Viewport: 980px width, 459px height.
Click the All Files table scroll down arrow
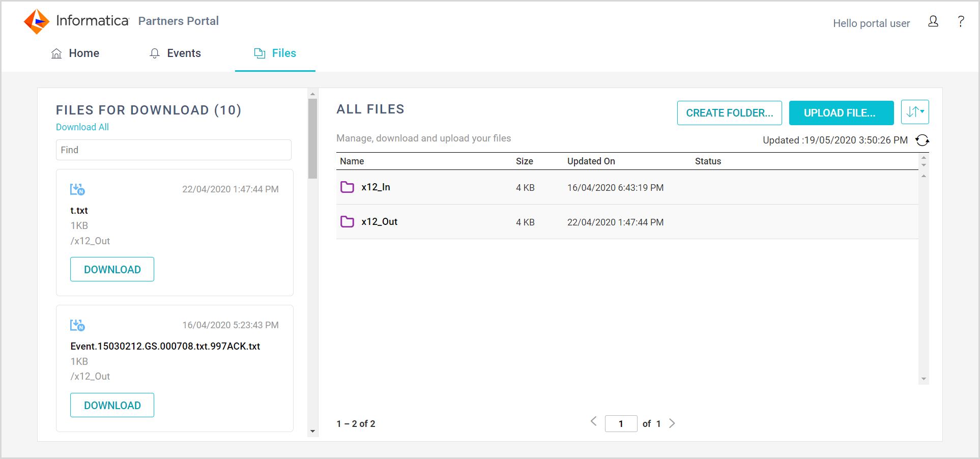(x=924, y=380)
